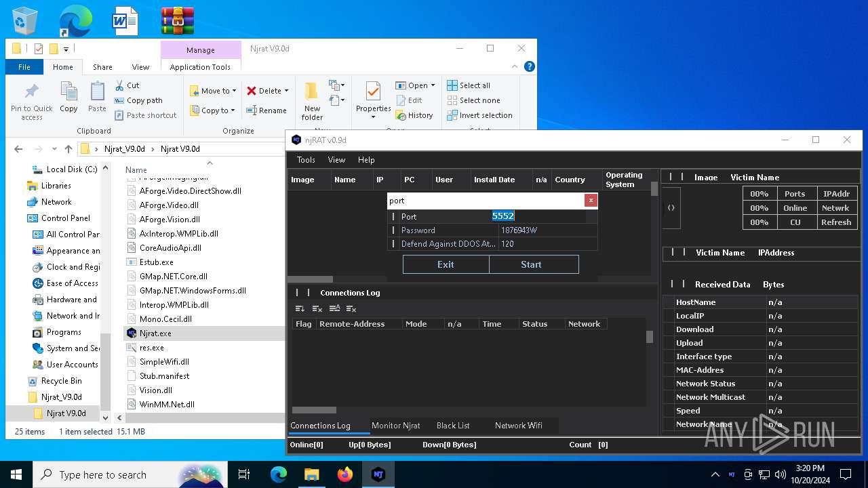This screenshot has width=868, height=488.
Task: Open the Share ribbon tab in Explorer
Action: [x=102, y=67]
